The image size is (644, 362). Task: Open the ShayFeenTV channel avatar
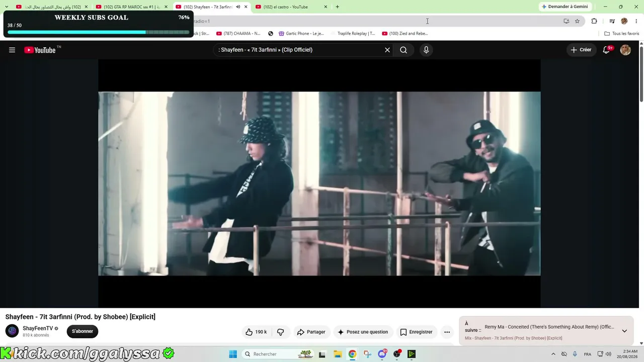12,331
